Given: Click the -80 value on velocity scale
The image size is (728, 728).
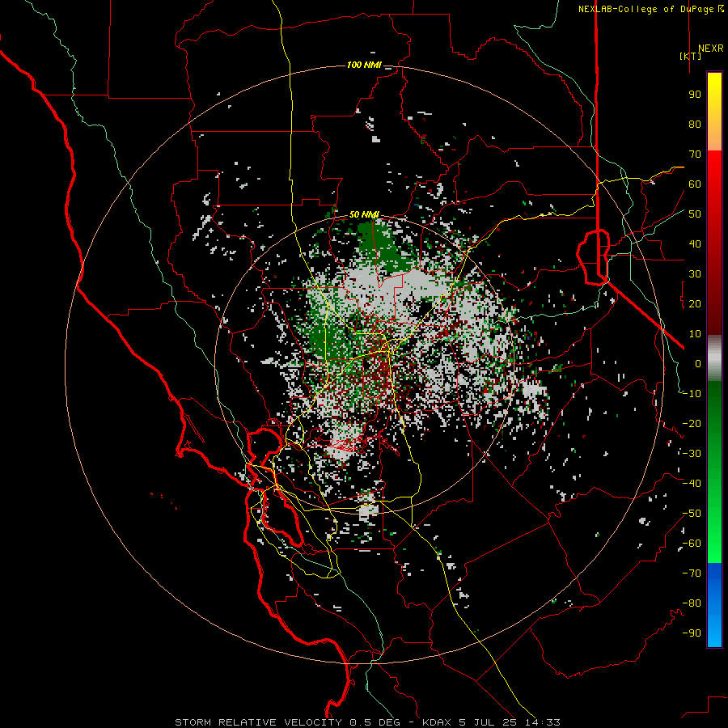Looking at the screenshot, I should (x=692, y=603).
